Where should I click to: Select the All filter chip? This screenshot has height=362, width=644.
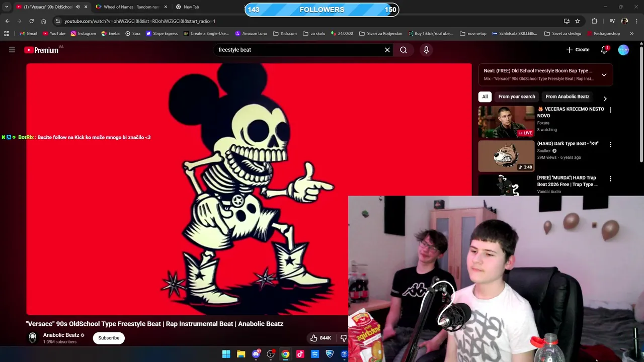(x=485, y=97)
